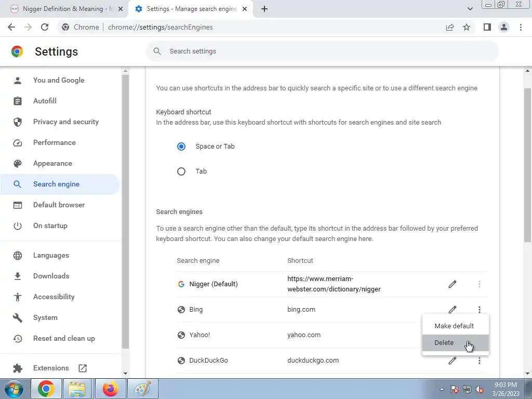Click the Chrome icon in the taskbar
Image resolution: width=532 pixels, height=399 pixels.
46,389
